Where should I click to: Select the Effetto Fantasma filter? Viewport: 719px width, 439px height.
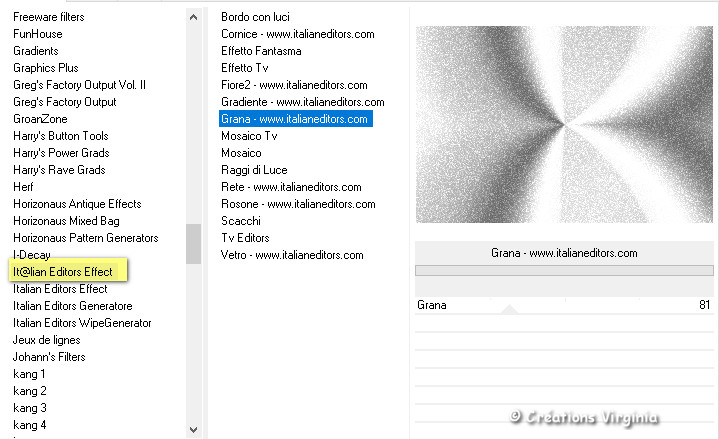click(x=261, y=51)
